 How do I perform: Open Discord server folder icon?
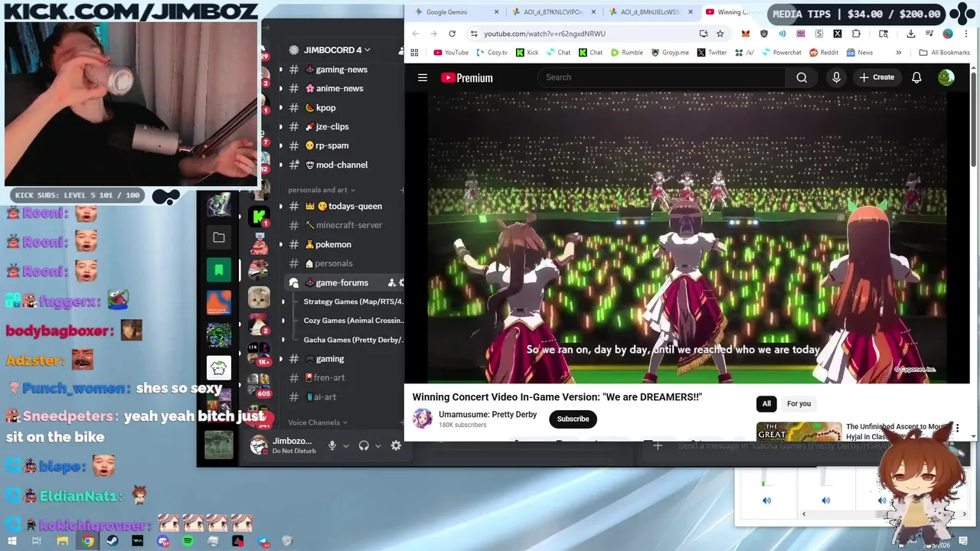coord(219,237)
